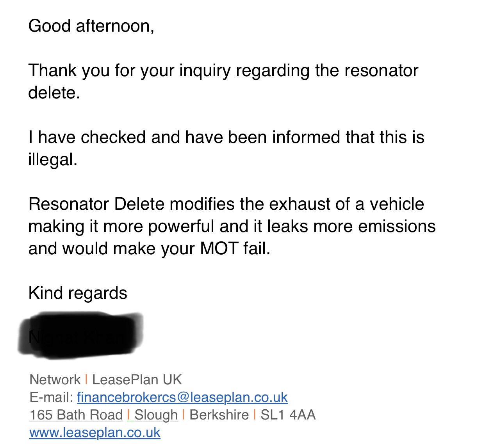Click the "Thank you for your inquiry" sentence

223,81
